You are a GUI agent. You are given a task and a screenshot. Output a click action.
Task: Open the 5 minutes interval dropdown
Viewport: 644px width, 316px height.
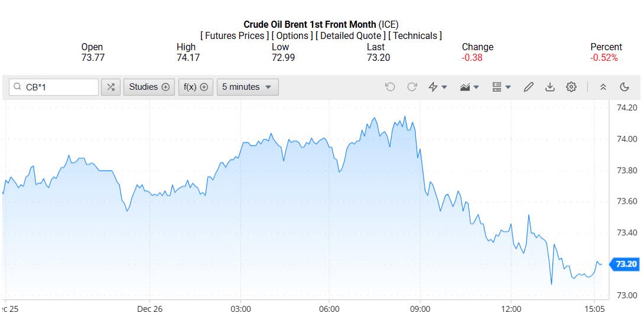point(247,87)
